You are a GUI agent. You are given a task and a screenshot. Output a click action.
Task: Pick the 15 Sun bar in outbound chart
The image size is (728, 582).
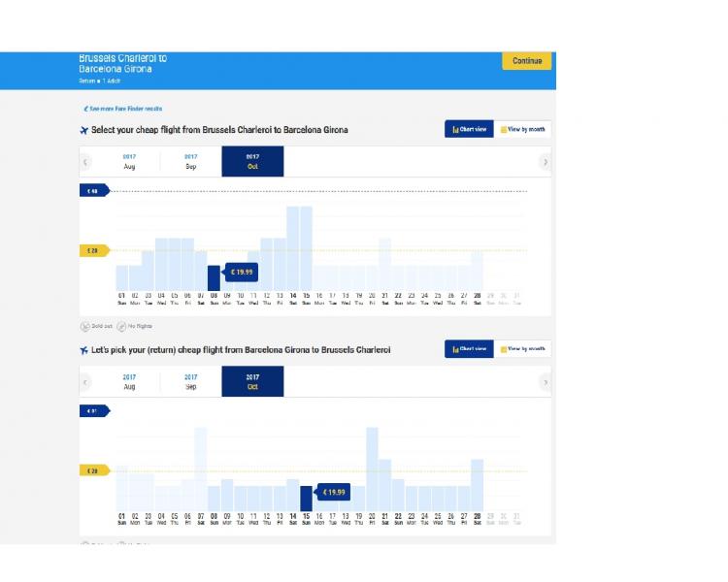tap(306, 248)
